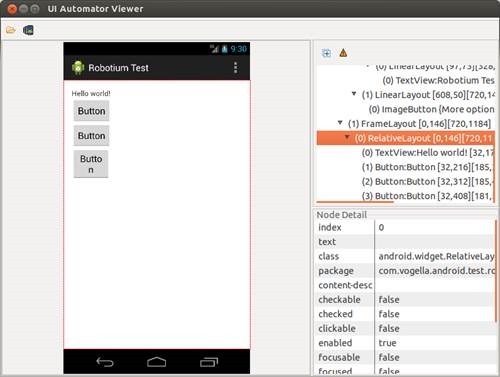Click the tree panel horizontal scrollbar

pos(355,202)
